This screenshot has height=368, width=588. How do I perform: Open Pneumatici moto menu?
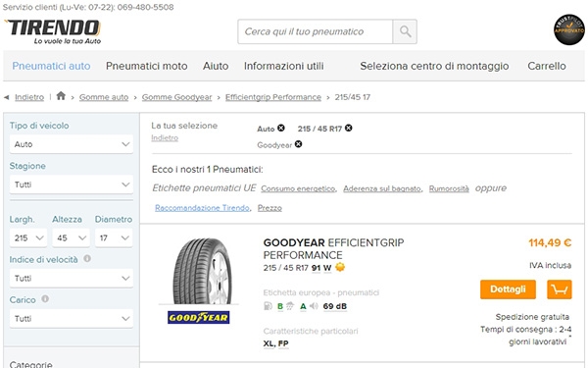click(x=147, y=66)
